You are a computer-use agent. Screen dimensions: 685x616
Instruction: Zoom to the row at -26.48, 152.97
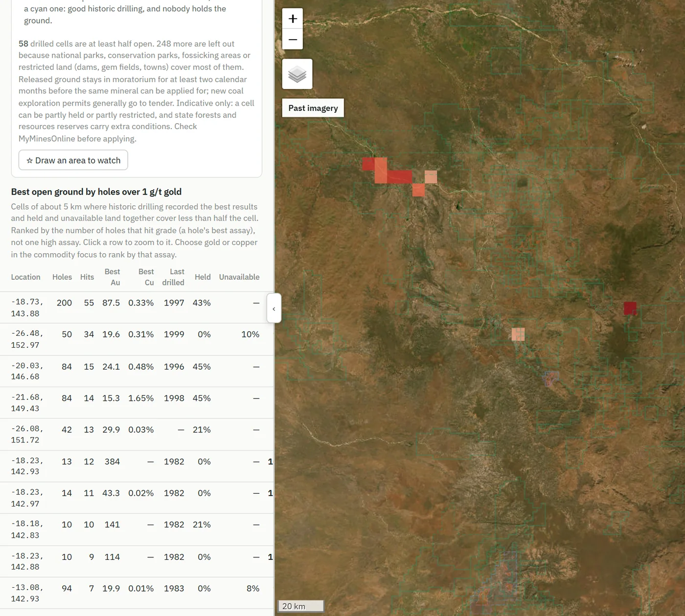137,339
